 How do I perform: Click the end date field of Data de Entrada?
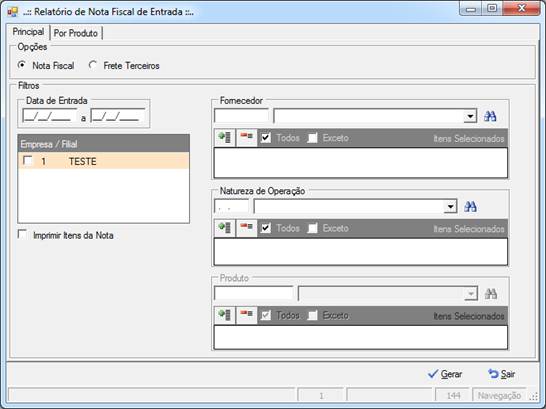[118, 116]
